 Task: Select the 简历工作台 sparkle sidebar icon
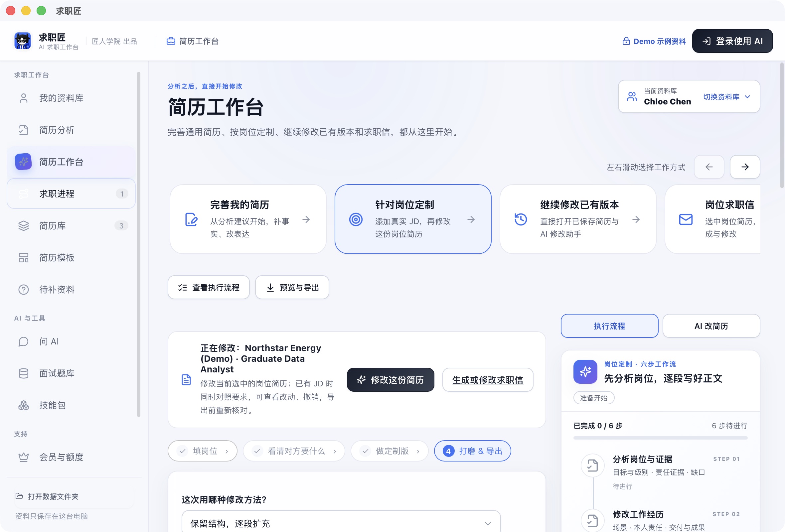[x=23, y=162]
